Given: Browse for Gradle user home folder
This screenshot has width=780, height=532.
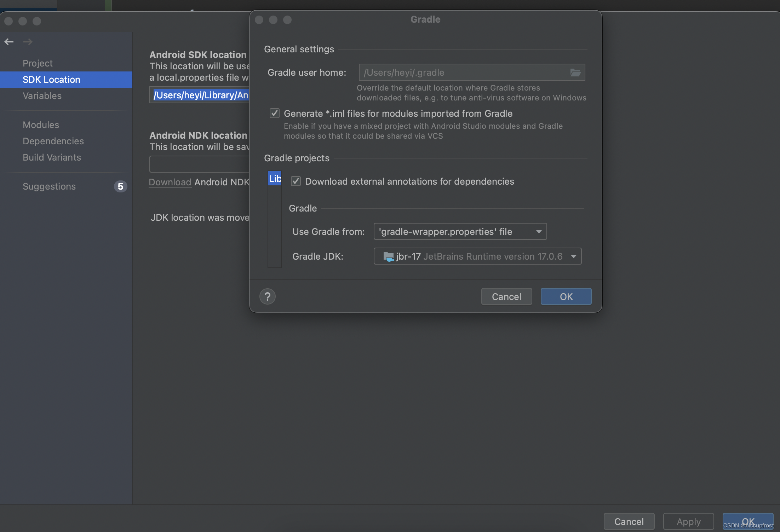Looking at the screenshot, I should coord(575,73).
